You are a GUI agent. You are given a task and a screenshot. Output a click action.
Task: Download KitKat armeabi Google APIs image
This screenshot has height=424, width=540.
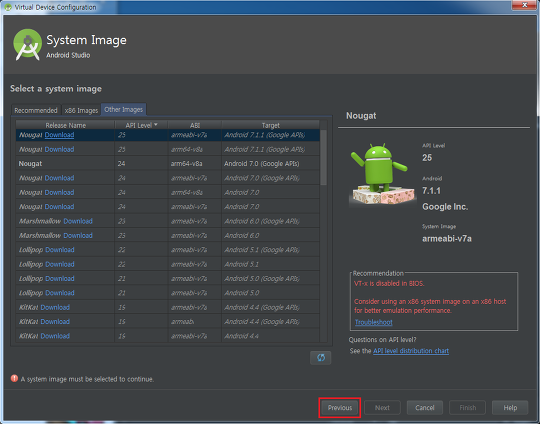pyautogui.click(x=55, y=321)
